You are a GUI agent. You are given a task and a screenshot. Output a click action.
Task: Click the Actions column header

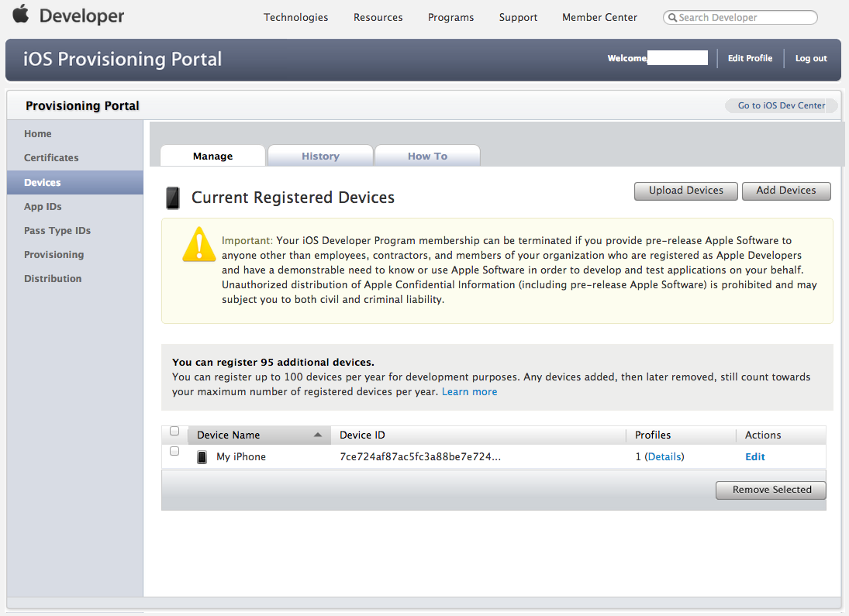[x=762, y=435]
